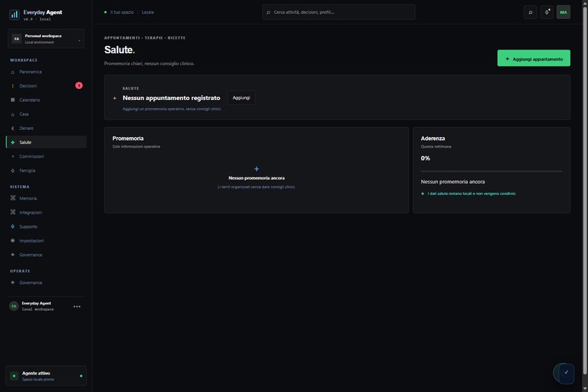Click the Agente attivo status card

pyautogui.click(x=46, y=376)
